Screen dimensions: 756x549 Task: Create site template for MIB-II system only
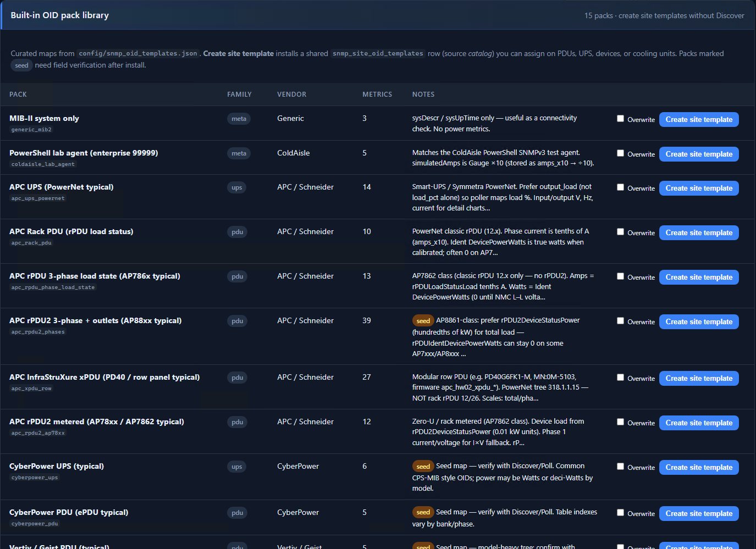(x=699, y=120)
